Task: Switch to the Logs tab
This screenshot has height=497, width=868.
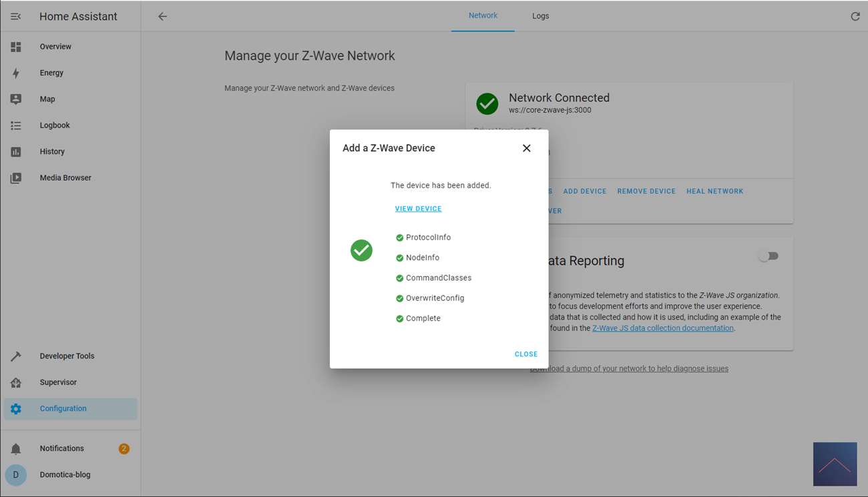Action: (541, 16)
